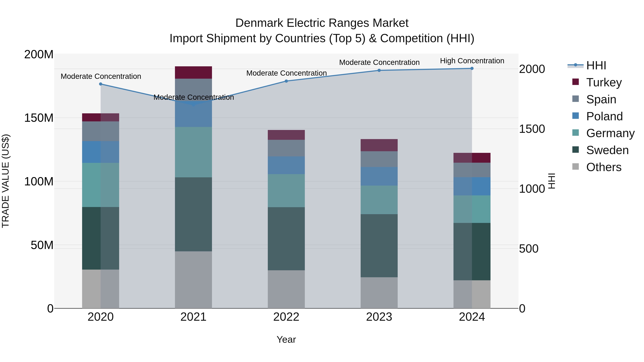
Task: Click the 2020 Germany bar segment
Action: coord(101,185)
